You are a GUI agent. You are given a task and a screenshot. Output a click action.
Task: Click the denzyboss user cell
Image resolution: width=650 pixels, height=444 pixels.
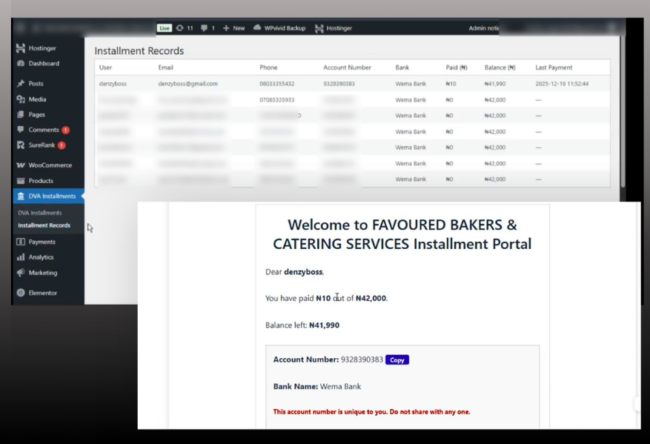113,84
